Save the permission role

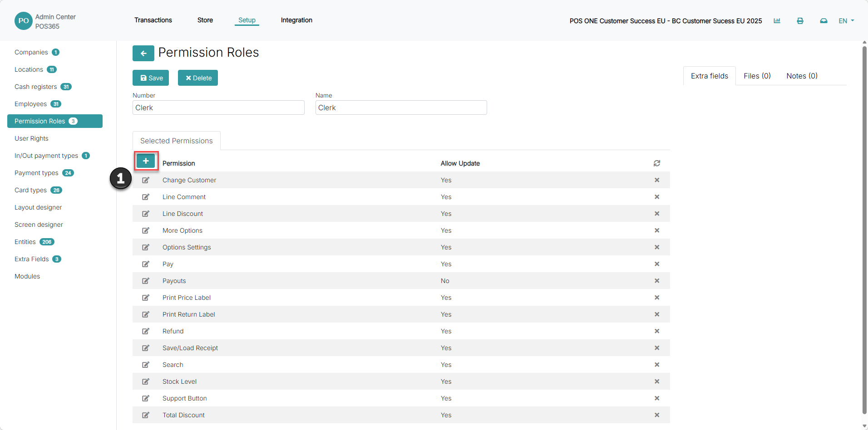pos(151,78)
